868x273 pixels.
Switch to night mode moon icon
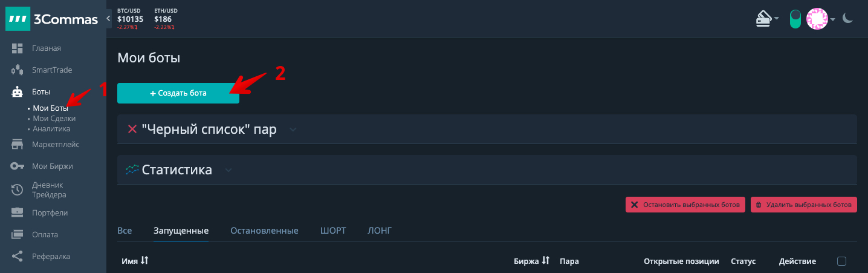tap(848, 19)
